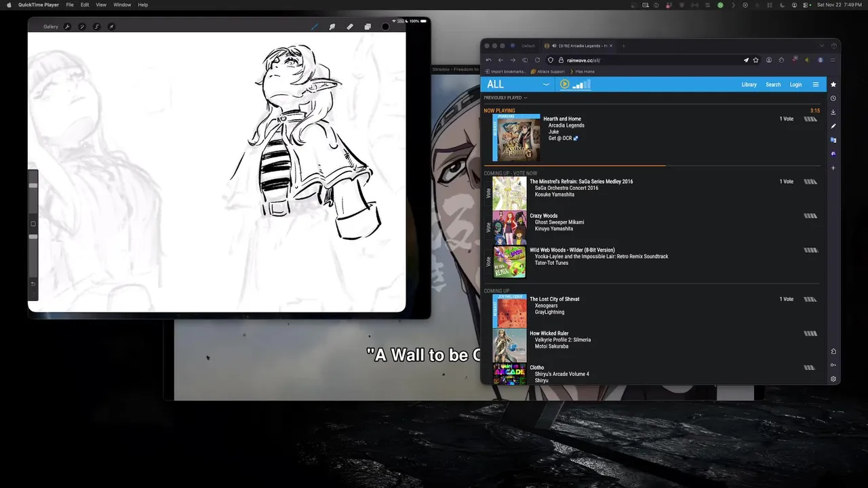Click rating bars for How Wicked Ruler
868x488 pixels.
click(810, 333)
